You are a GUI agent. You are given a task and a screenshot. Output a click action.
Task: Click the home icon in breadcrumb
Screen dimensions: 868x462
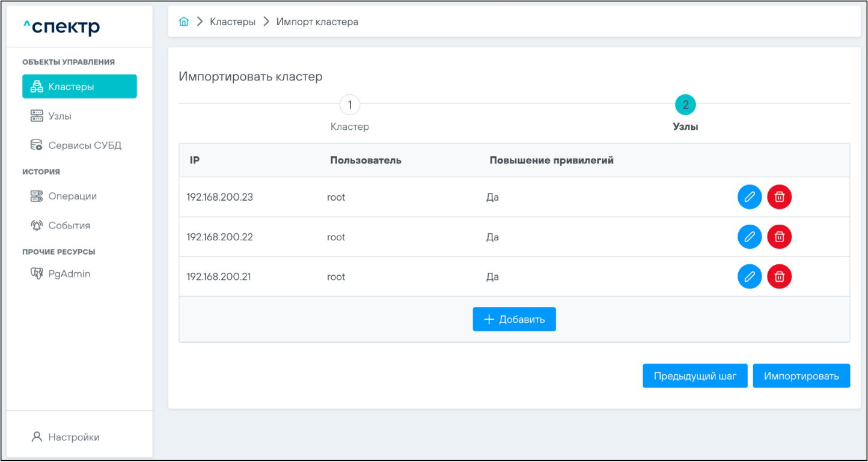(x=184, y=22)
